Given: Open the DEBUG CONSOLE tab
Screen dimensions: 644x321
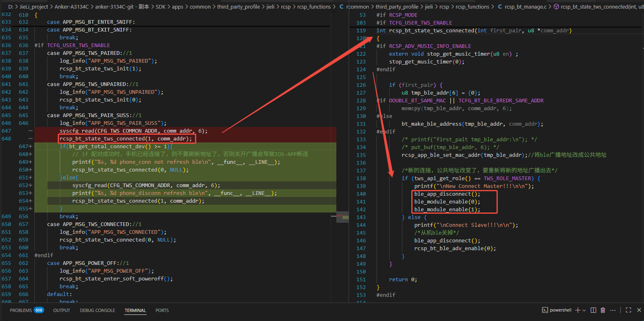Looking at the screenshot, I should [x=98, y=310].
